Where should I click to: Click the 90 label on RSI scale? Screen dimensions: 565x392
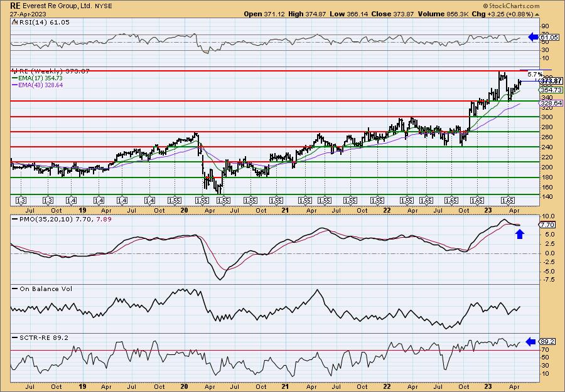coord(545,26)
